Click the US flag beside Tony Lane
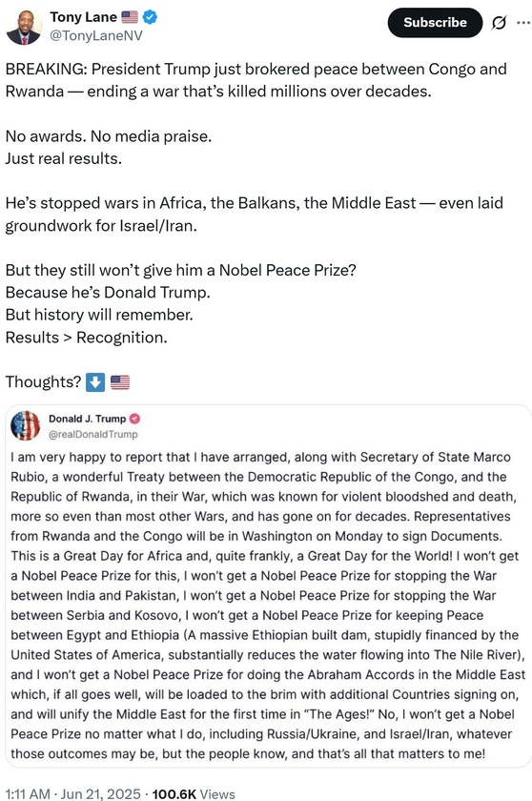Viewport: 532px width, 801px height. [x=130, y=17]
